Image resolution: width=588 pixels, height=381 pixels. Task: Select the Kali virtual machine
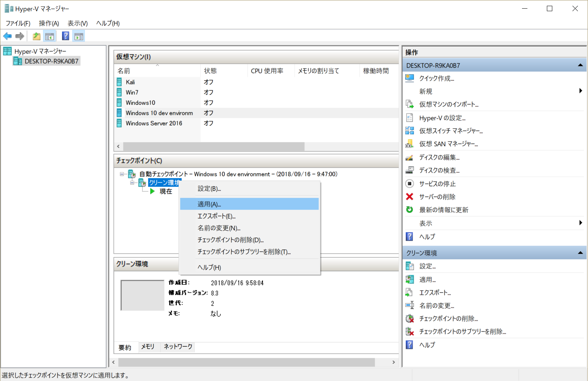pyautogui.click(x=130, y=82)
